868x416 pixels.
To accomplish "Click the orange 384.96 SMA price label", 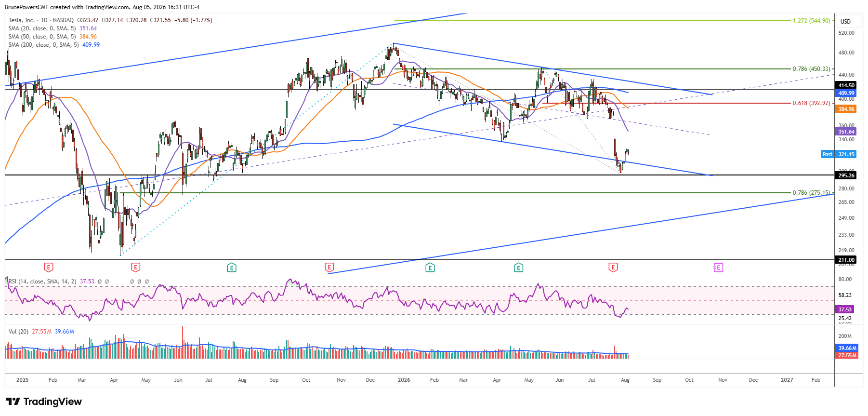I will click(846, 109).
